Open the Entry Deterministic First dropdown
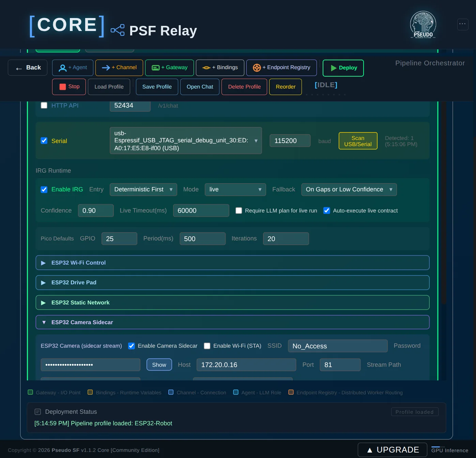Screen dimensions: 476x458 click(x=143, y=190)
